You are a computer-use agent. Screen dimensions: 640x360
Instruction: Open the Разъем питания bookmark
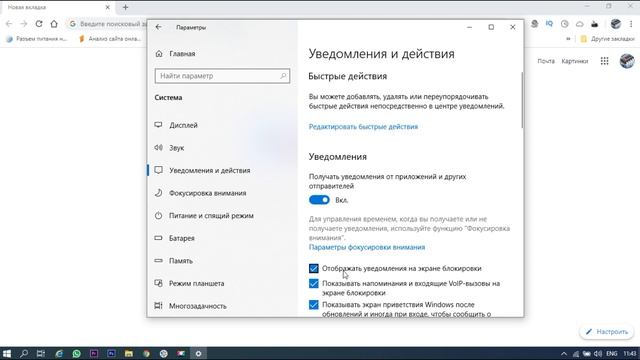point(36,39)
